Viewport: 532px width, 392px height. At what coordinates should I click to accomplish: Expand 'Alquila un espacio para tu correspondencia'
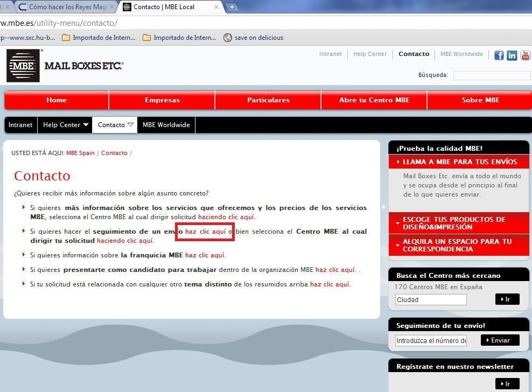click(x=459, y=245)
